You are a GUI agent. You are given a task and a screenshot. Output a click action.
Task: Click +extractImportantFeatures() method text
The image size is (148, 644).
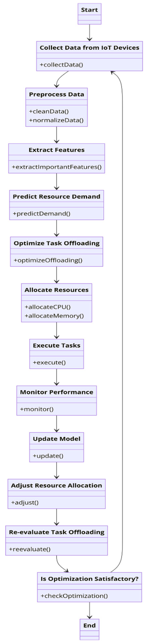pos(57,167)
